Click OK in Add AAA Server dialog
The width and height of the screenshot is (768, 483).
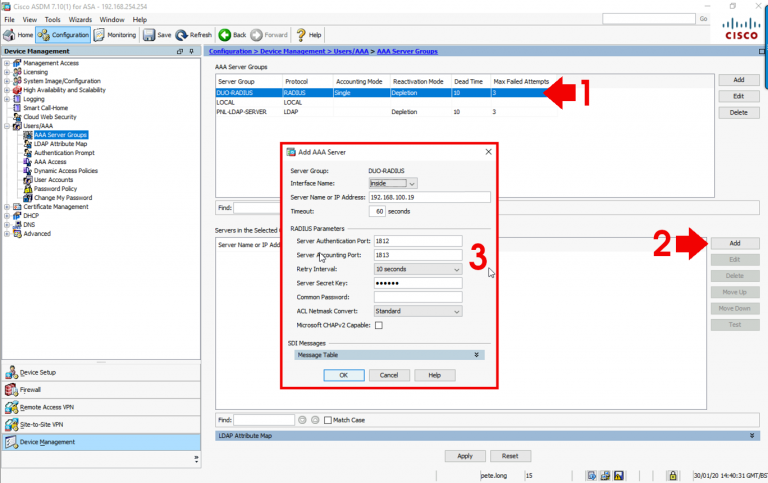click(x=344, y=375)
